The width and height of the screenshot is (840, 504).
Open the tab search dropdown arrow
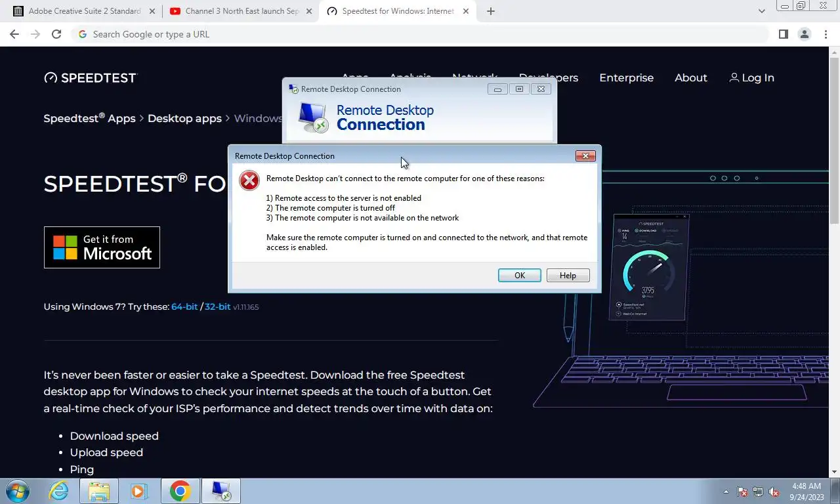coord(762,11)
